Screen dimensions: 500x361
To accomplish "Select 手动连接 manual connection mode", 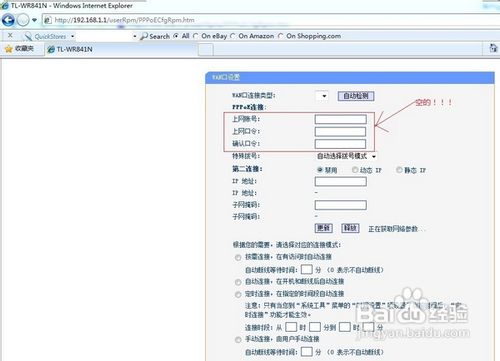I will click(x=238, y=340).
